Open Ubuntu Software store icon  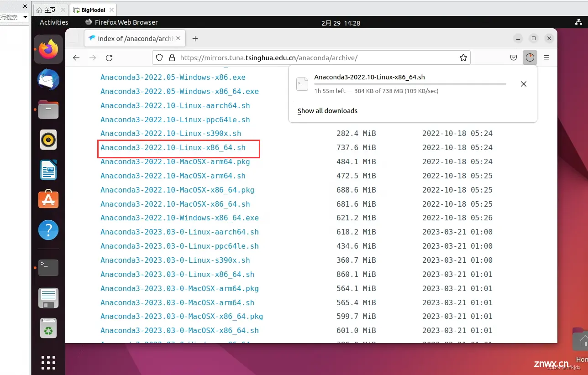pos(48,200)
